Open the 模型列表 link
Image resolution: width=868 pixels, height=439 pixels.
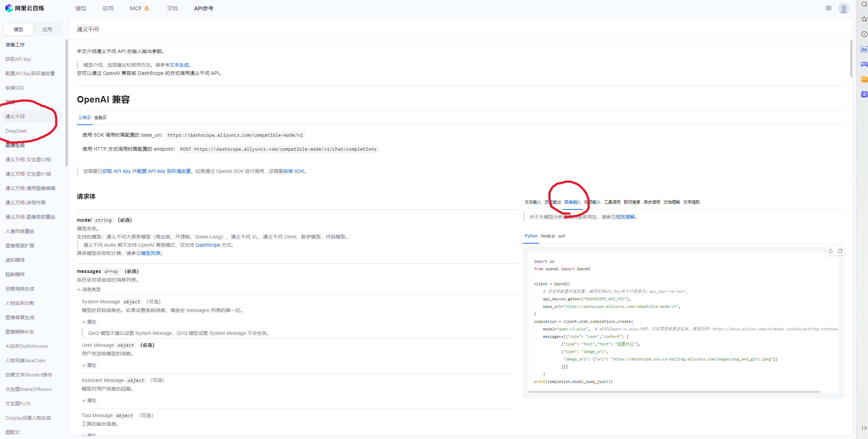[151, 253]
